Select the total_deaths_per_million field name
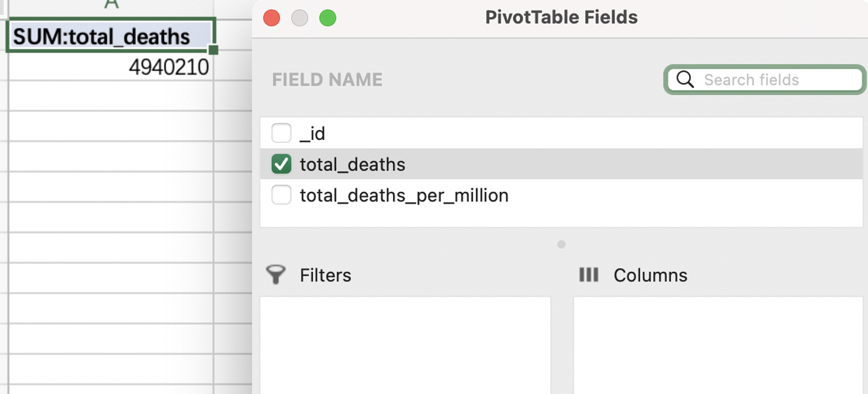Screen dimensions: 868x394 404,195
